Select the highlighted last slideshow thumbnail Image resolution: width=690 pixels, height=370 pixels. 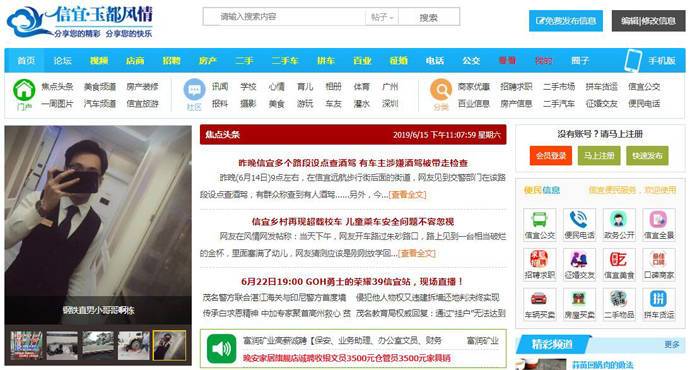pos(169,345)
